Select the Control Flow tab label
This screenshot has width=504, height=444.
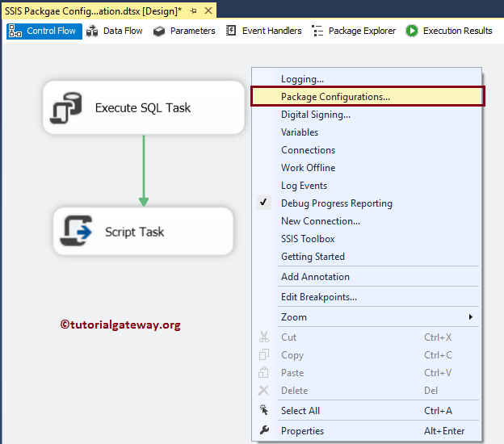[x=51, y=31]
